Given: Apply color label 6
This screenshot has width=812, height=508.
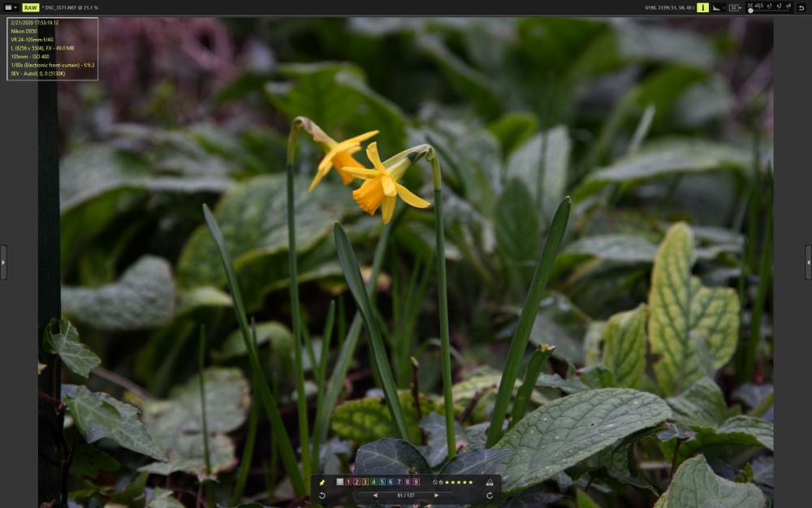Looking at the screenshot, I should click(391, 482).
